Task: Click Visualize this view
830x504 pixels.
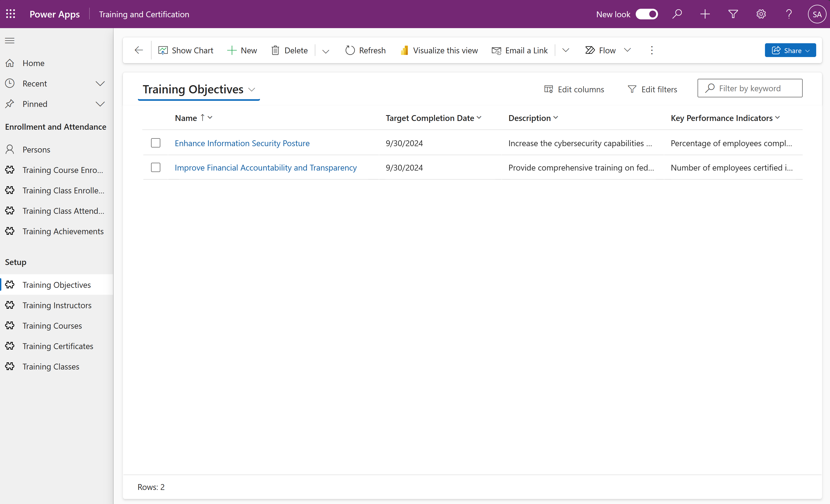Action: (x=439, y=50)
